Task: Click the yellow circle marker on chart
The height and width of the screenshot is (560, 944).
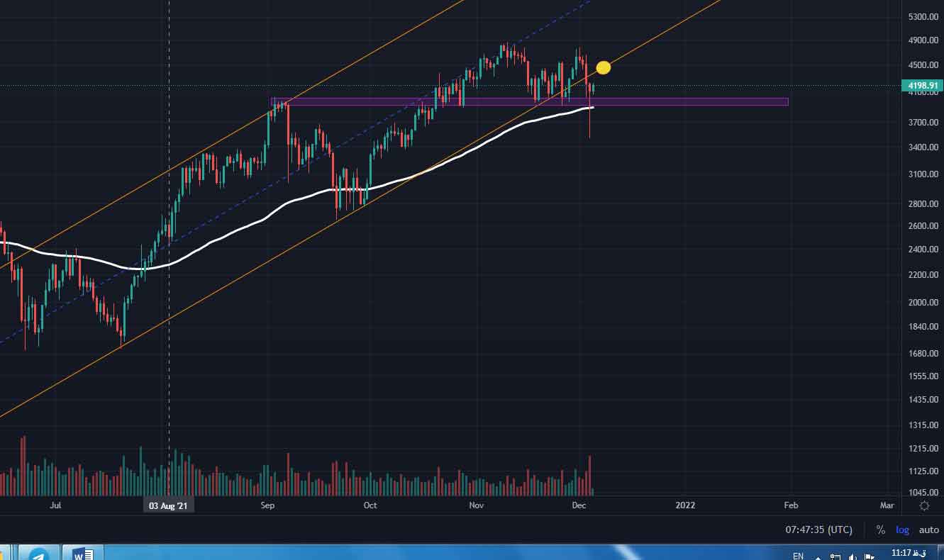Action: coord(603,68)
